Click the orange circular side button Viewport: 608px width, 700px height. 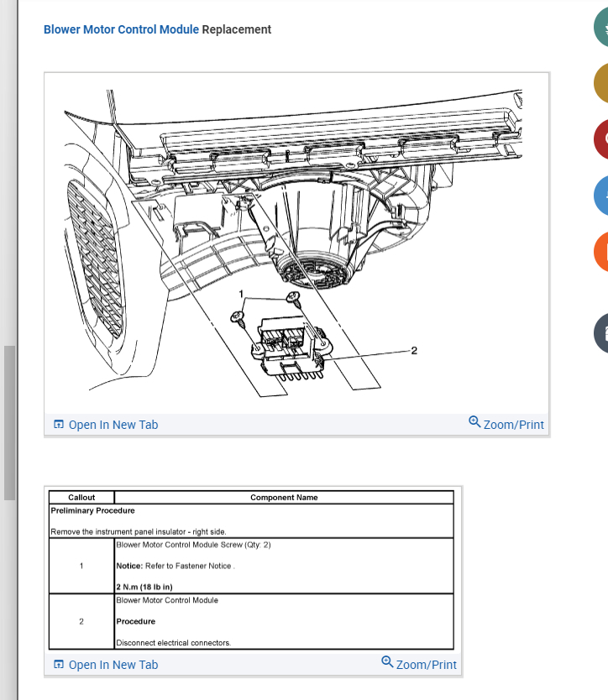pyautogui.click(x=602, y=252)
